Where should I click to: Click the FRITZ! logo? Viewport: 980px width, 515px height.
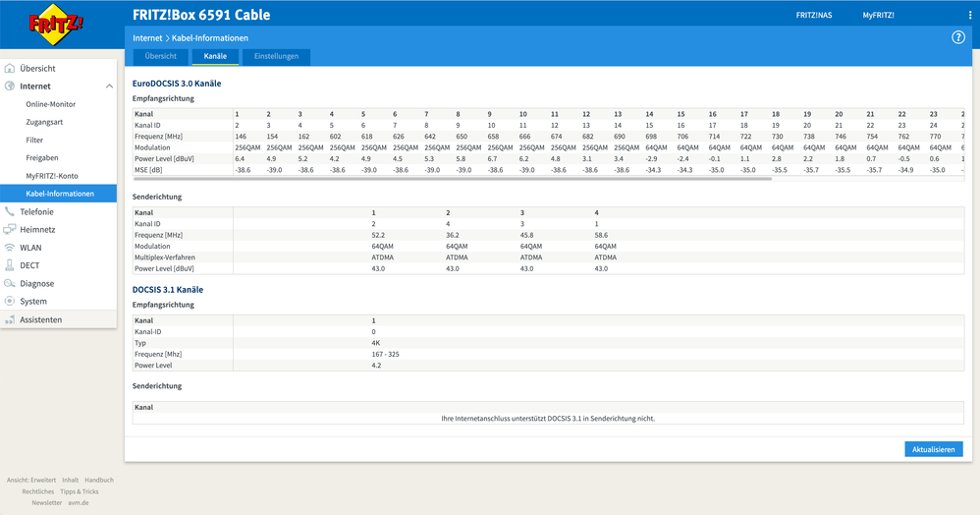[56, 25]
